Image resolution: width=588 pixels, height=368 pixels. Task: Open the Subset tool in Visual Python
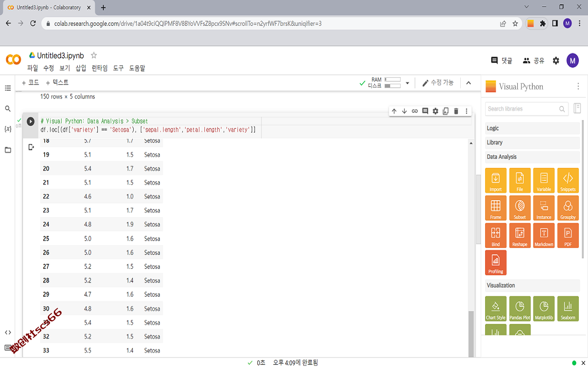520,208
